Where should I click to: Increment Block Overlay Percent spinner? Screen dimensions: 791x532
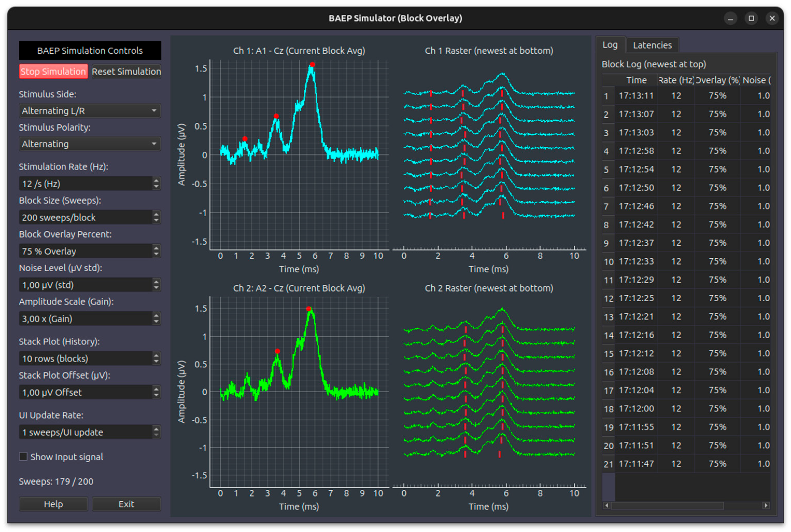pyautogui.click(x=156, y=248)
